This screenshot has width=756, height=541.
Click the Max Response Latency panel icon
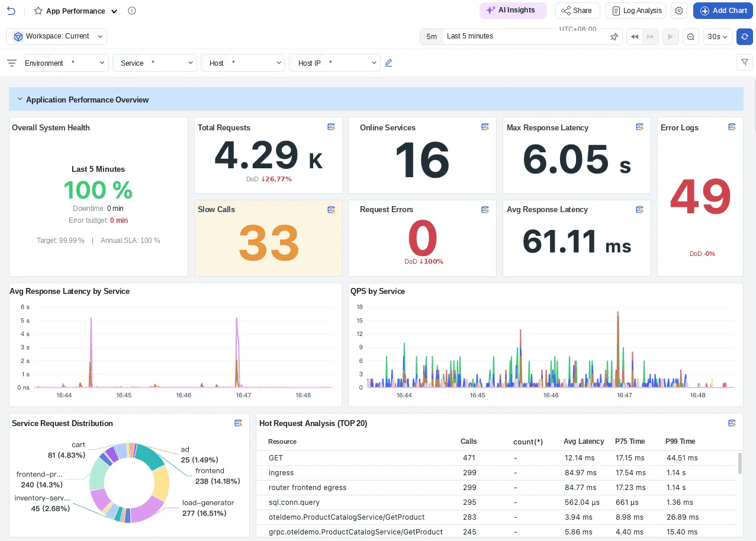click(x=640, y=127)
